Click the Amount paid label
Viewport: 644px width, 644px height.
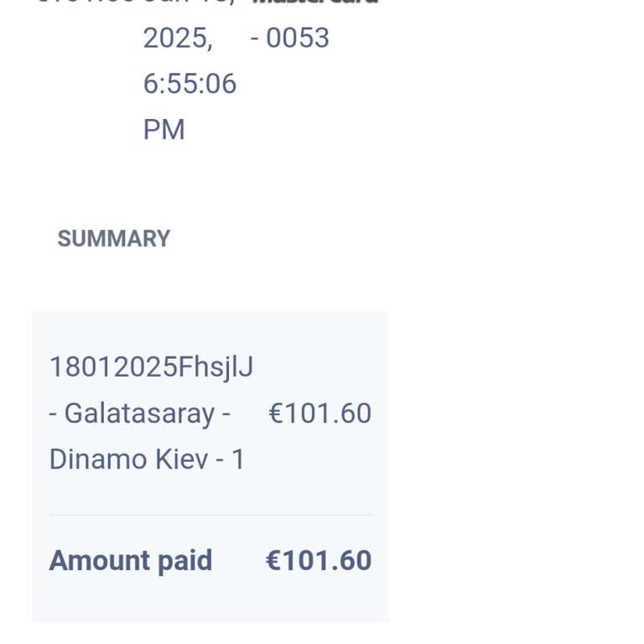(x=131, y=561)
